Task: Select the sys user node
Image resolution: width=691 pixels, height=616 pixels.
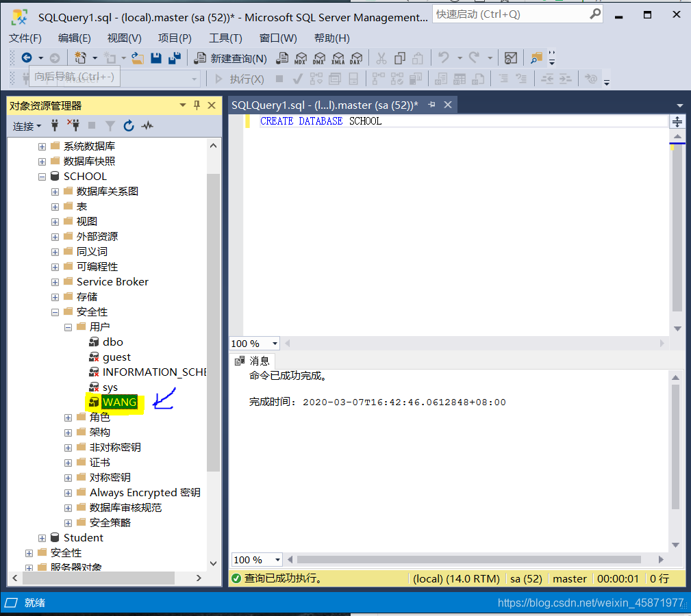Action: coord(110,387)
